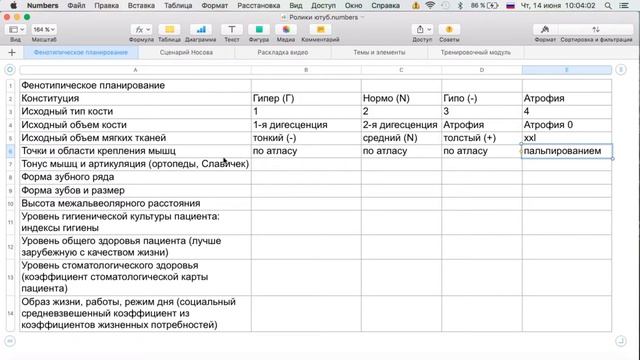Add a comment with Комментарий icon
Viewport: 640px width, 360px height.
[320, 29]
